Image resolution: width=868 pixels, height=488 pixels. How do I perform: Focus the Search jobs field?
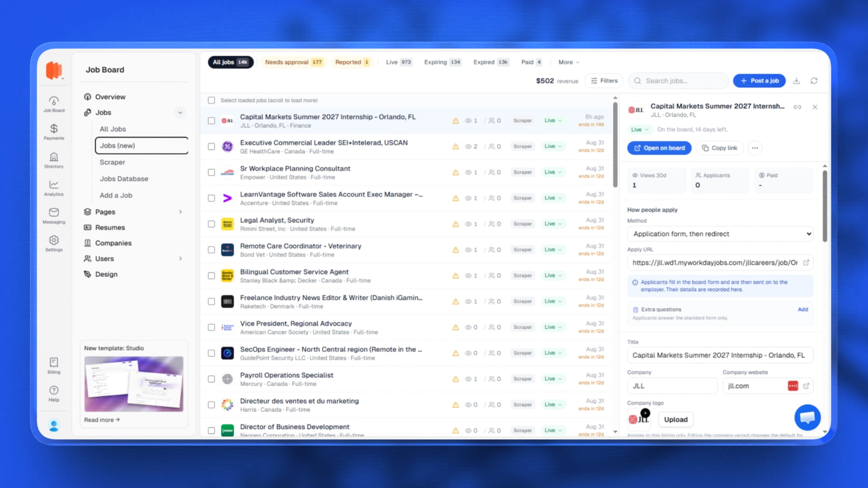[x=678, y=80]
